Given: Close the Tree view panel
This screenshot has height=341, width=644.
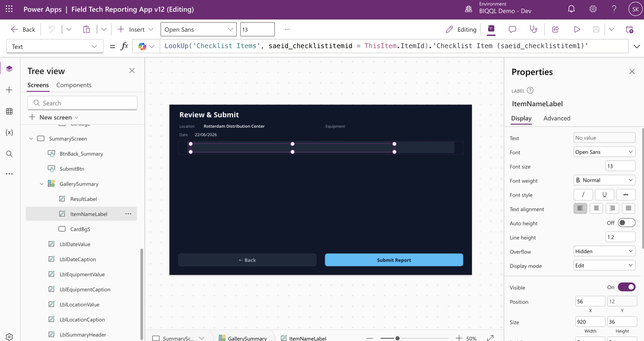Looking at the screenshot, I should coord(132,71).
